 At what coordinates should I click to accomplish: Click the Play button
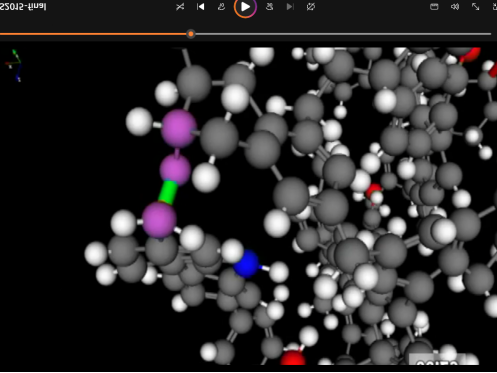[x=245, y=7]
